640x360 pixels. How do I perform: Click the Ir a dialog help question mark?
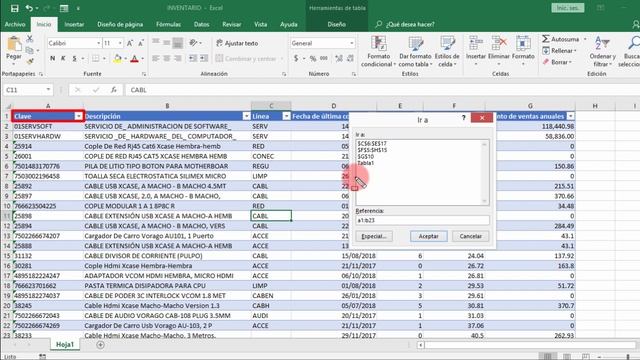coord(463,118)
